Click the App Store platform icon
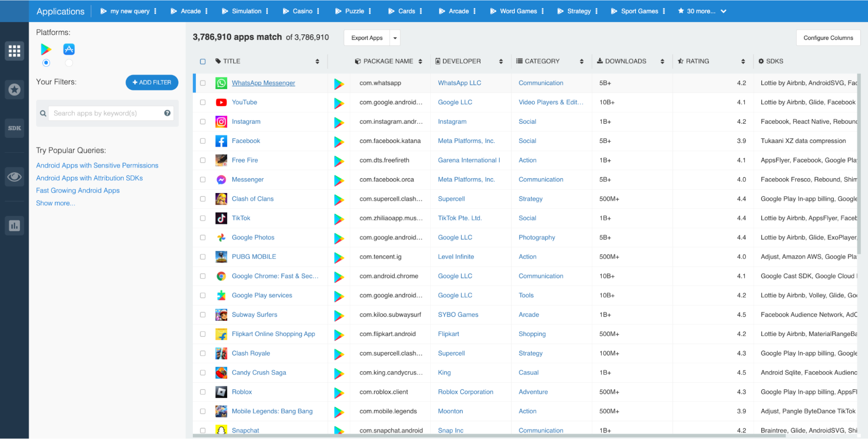The height and width of the screenshot is (439, 868). coord(69,49)
